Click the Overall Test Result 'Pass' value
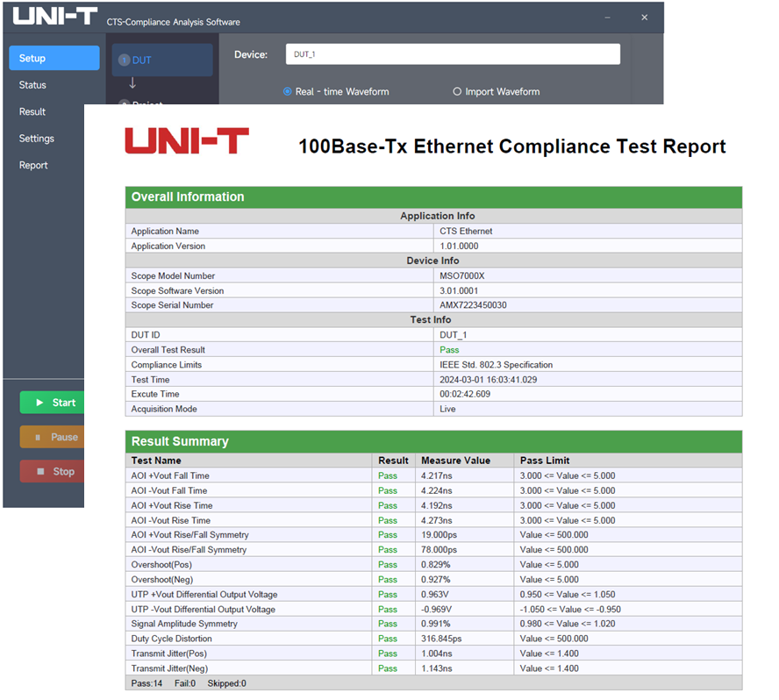779x700 pixels. 449,350
